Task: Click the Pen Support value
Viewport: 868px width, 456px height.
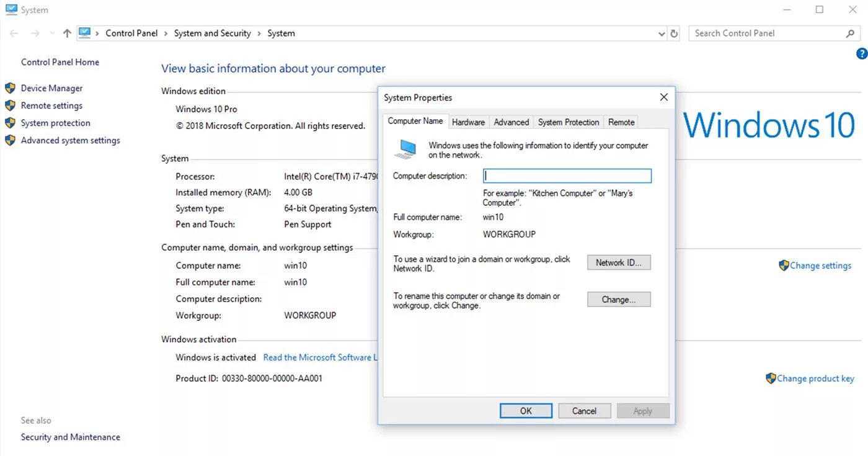Action: [308, 225]
